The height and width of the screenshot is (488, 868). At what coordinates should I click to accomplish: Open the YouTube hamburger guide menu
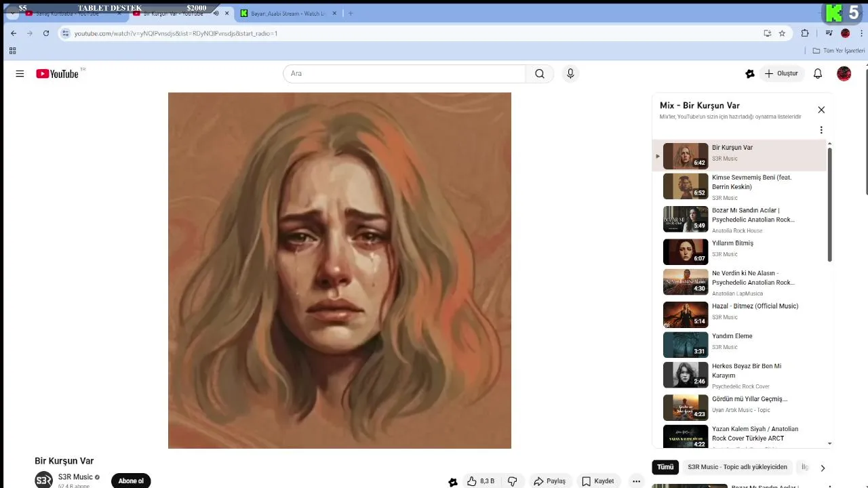click(20, 74)
